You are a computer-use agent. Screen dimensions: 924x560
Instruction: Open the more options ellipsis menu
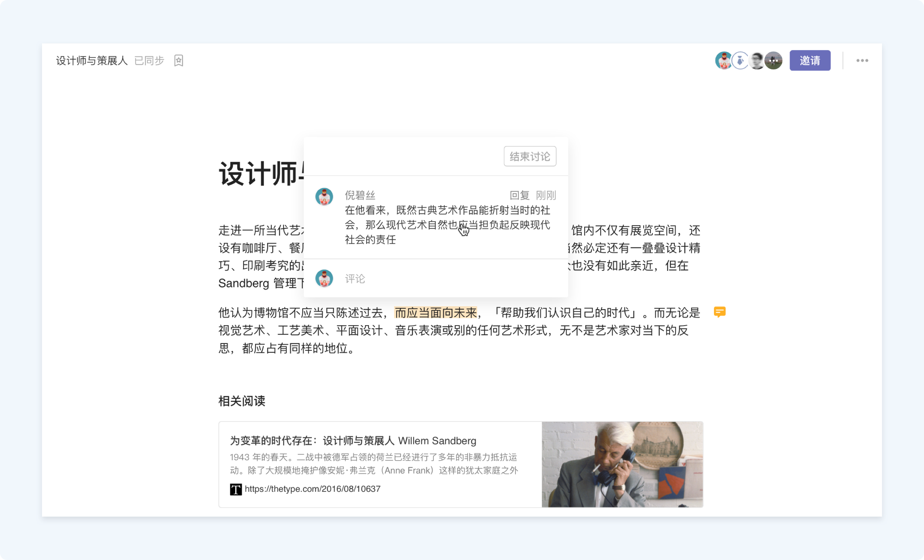tap(862, 61)
